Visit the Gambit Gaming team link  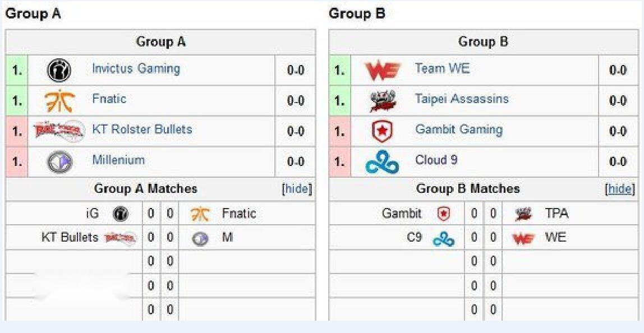[x=459, y=129]
